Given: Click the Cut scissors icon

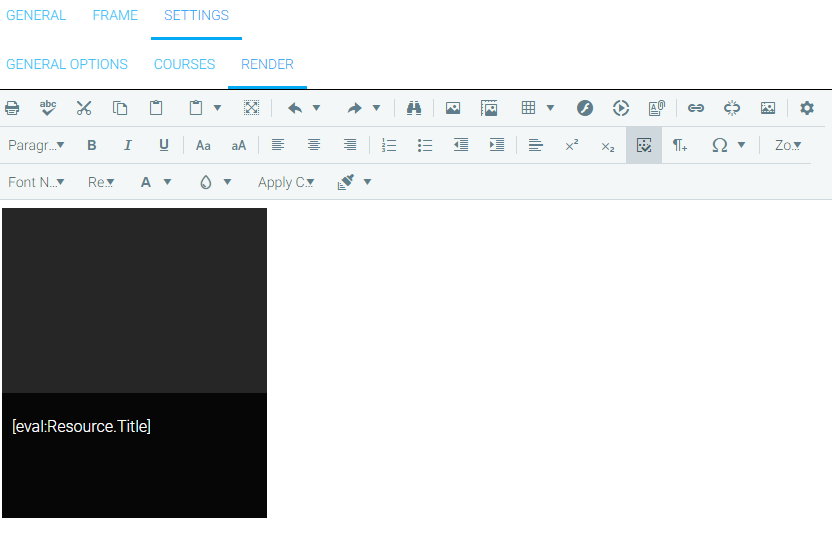Looking at the screenshot, I should pos(84,108).
